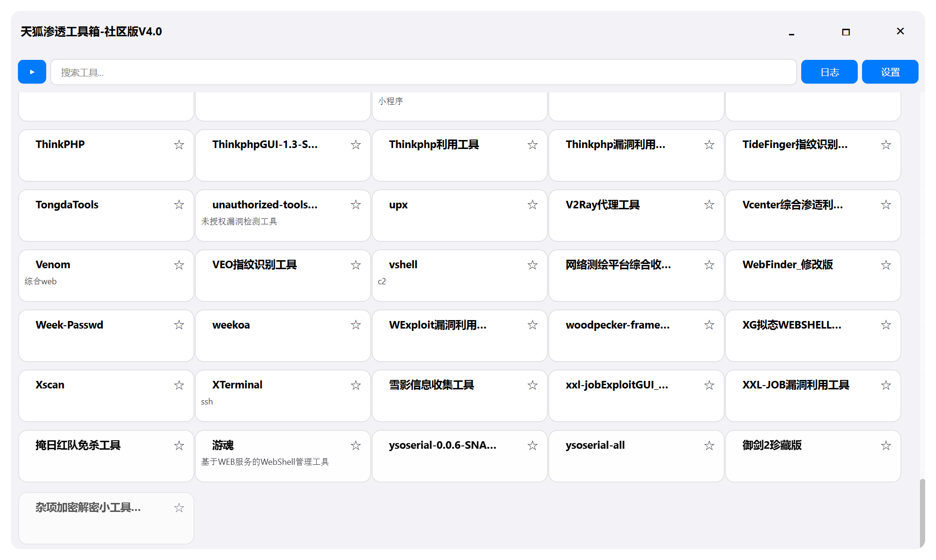
Task: Launch the ThinkPHP tool
Action: pyautogui.click(x=107, y=156)
